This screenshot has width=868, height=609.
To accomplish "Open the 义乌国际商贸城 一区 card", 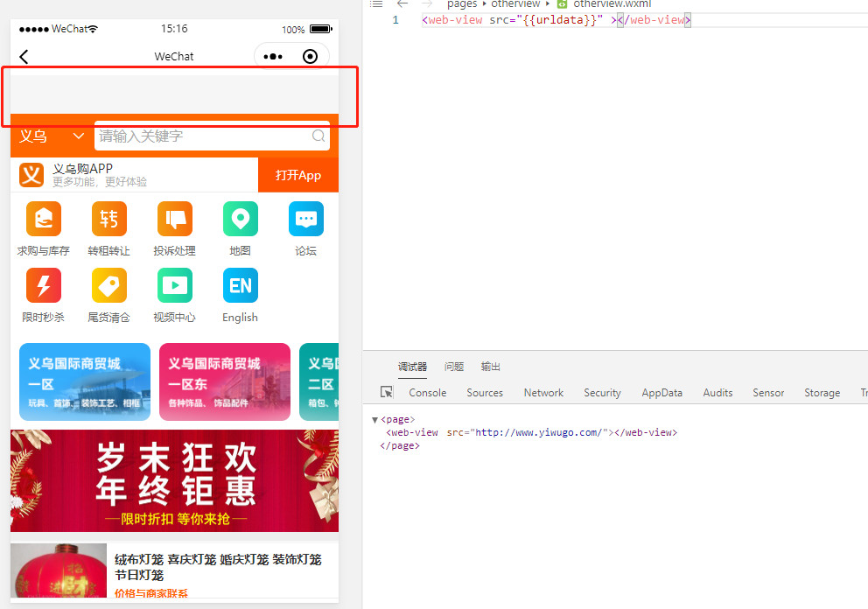I will pyautogui.click(x=85, y=382).
